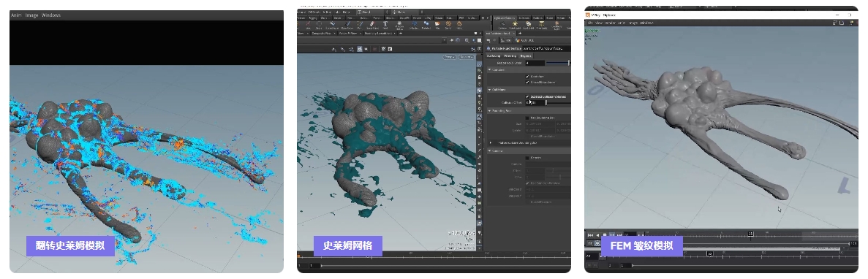This screenshot has height=279, width=868.
Task: Open the Main take dropdown
Action: [407, 12]
